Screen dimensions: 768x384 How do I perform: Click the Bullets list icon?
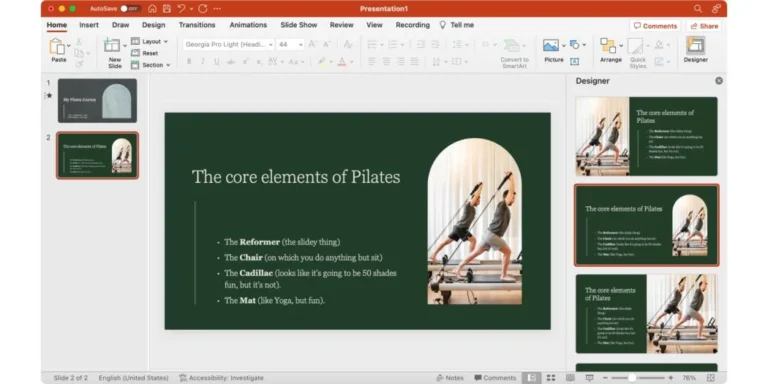tap(372, 45)
